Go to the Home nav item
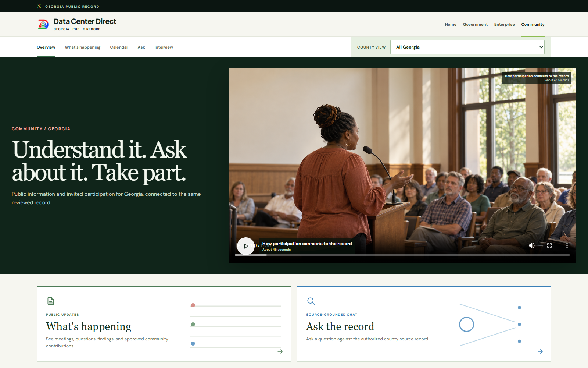 451,24
